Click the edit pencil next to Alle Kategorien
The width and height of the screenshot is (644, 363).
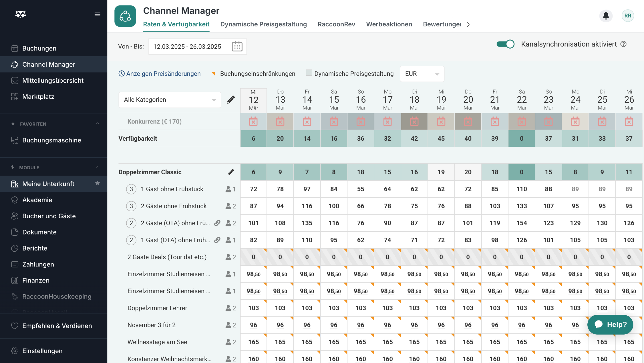pos(230,100)
